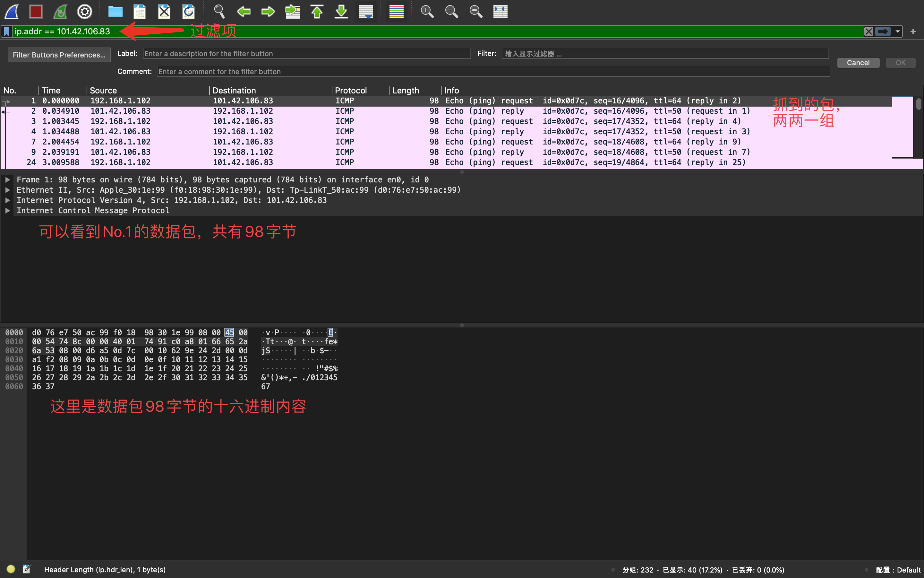Expand Internet Control Message Protocol node
The image size is (924, 578).
(x=7, y=211)
